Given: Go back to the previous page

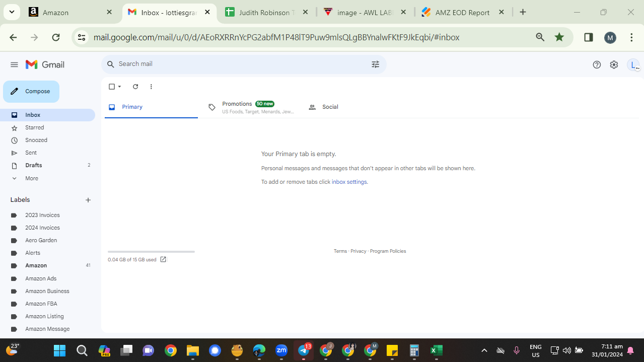Looking at the screenshot, I should (x=13, y=37).
